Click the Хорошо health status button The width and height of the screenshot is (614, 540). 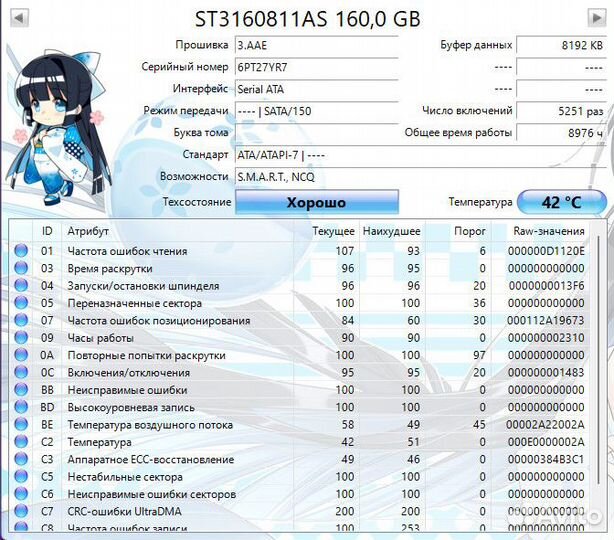click(317, 202)
